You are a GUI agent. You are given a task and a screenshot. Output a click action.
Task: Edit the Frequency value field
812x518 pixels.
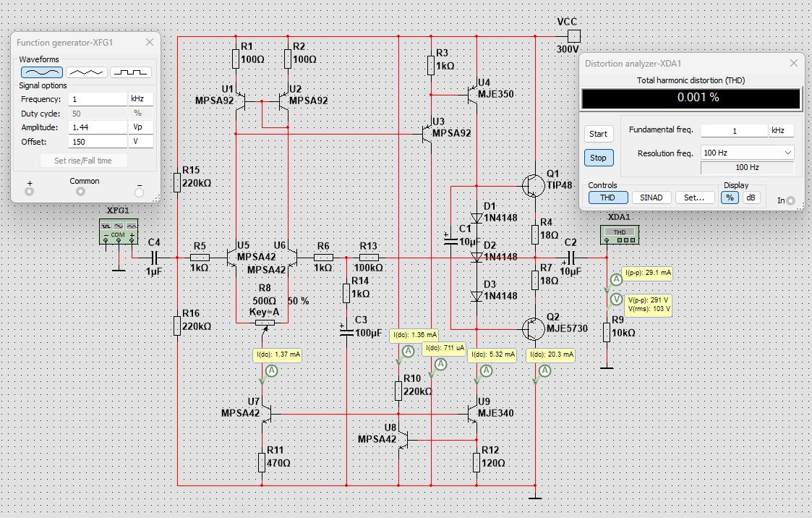pos(98,99)
